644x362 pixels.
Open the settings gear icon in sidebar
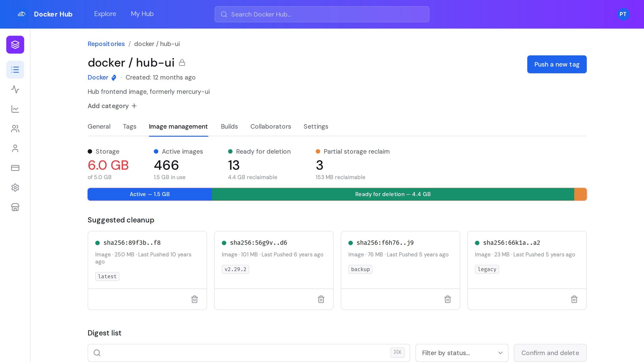15,188
